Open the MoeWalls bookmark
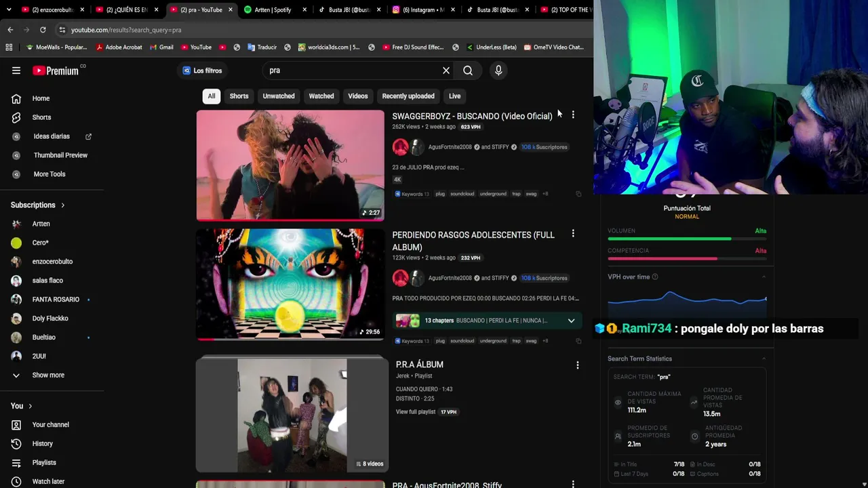Image resolution: width=868 pixels, height=488 pixels. coord(56,47)
